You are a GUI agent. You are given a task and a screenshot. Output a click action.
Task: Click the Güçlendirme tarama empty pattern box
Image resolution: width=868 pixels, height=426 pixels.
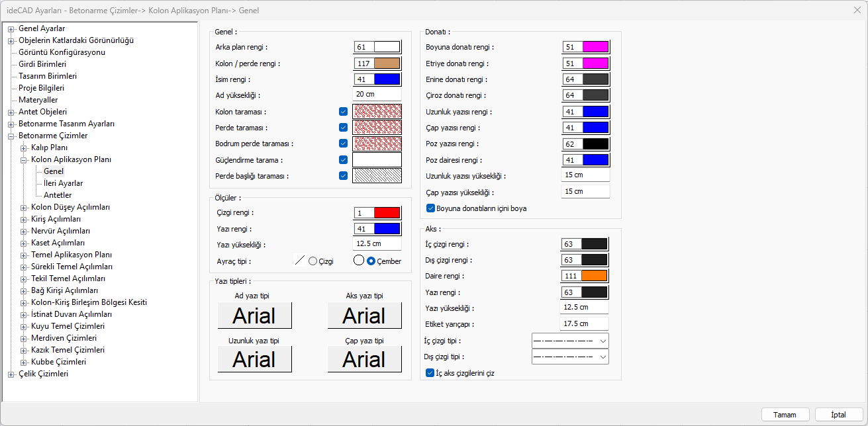click(377, 160)
